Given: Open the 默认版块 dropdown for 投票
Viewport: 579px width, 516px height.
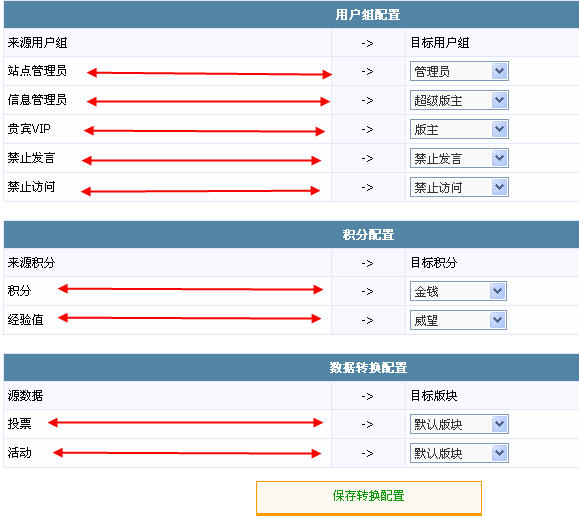Looking at the screenshot, I should (x=459, y=424).
